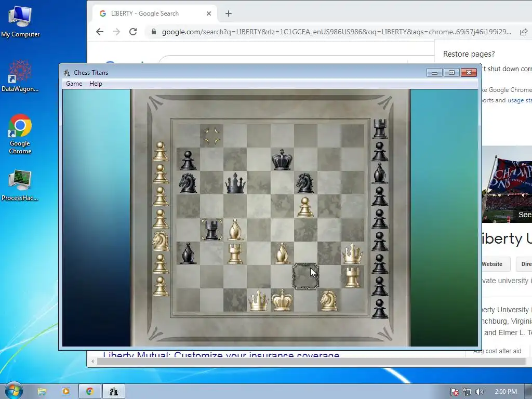Click the white queen beside the white king
This screenshot has width=532, height=399.
click(x=259, y=300)
